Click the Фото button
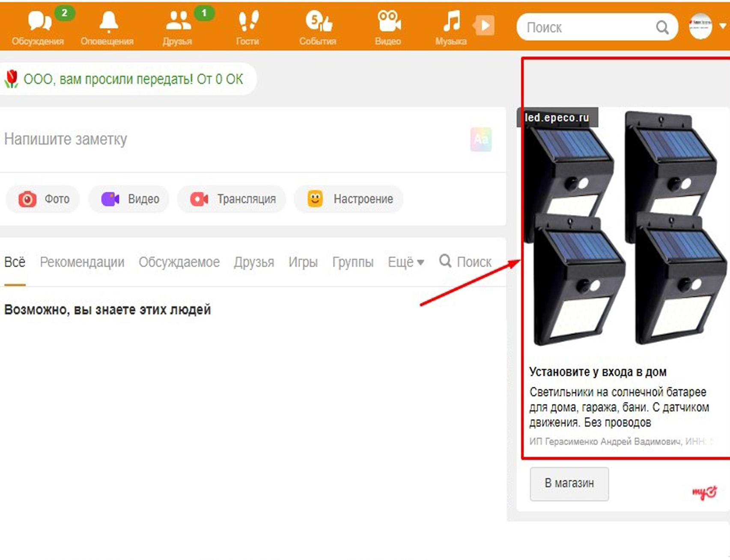This screenshot has width=730, height=560. pos(43,199)
